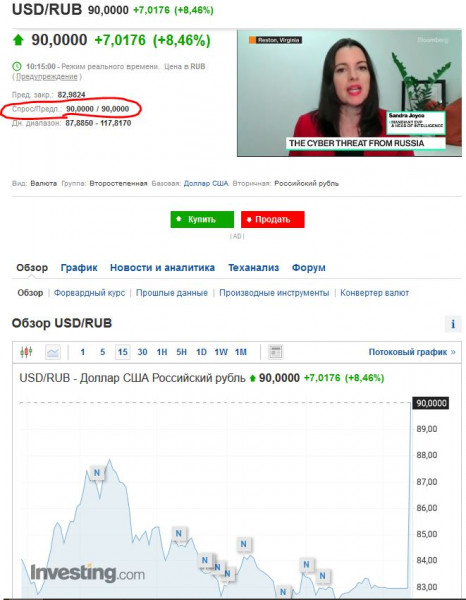Set chart interval to 15 minutes

pos(122,352)
